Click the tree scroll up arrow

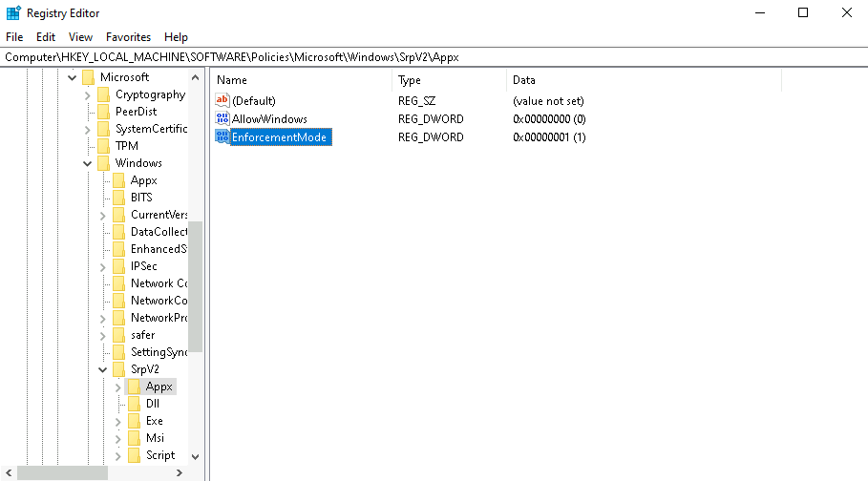tap(196, 77)
